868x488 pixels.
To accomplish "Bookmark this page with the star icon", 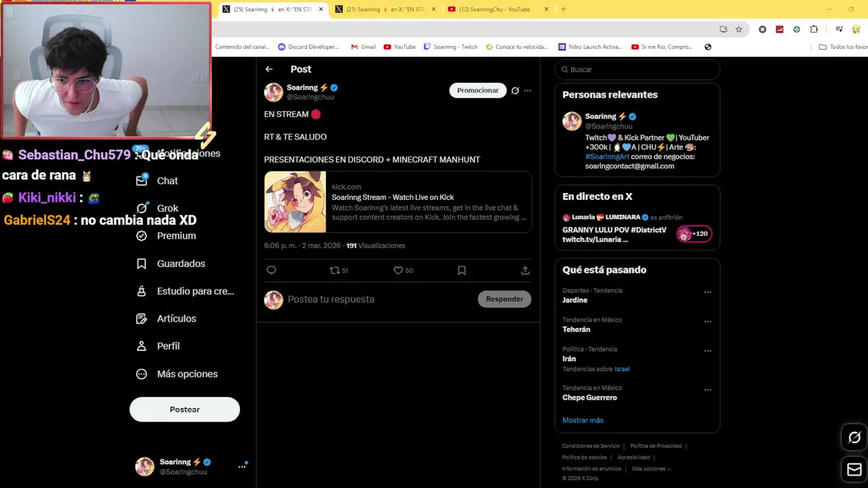I will (738, 29).
